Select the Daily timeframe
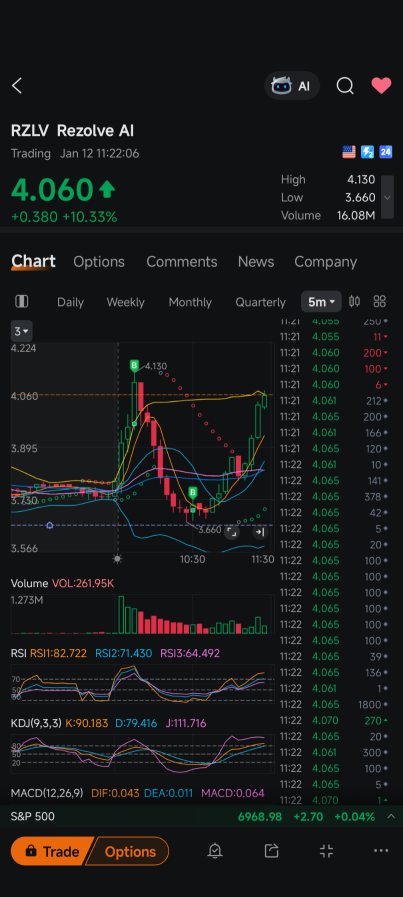Screen dimensions: 403x897 pyautogui.click(x=70, y=302)
